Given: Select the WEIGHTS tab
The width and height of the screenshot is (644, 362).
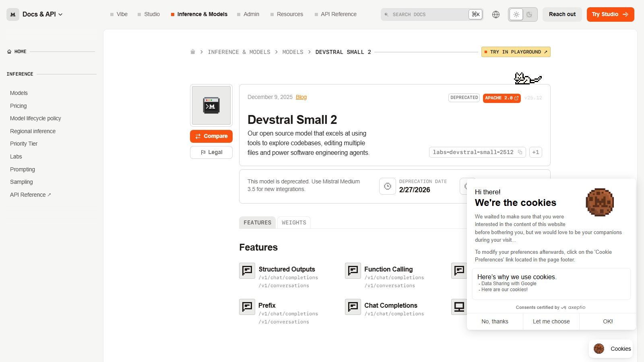Looking at the screenshot, I should [x=294, y=222].
